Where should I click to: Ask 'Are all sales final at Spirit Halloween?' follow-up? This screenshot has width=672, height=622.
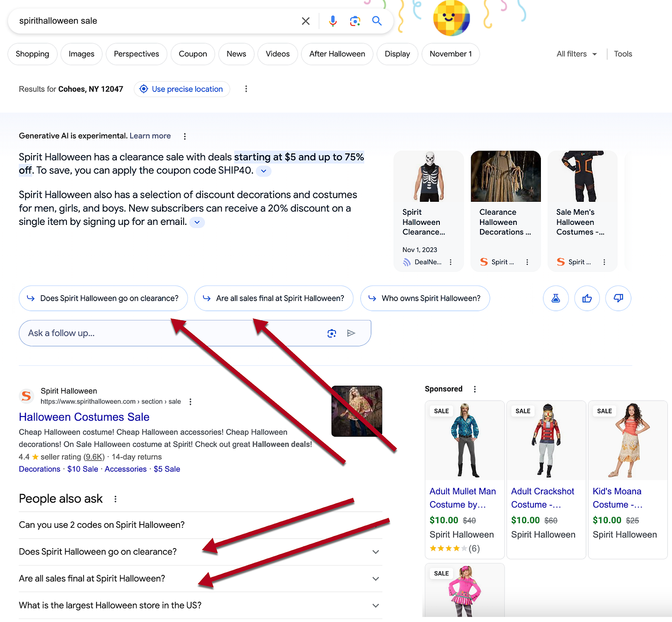pyautogui.click(x=274, y=298)
